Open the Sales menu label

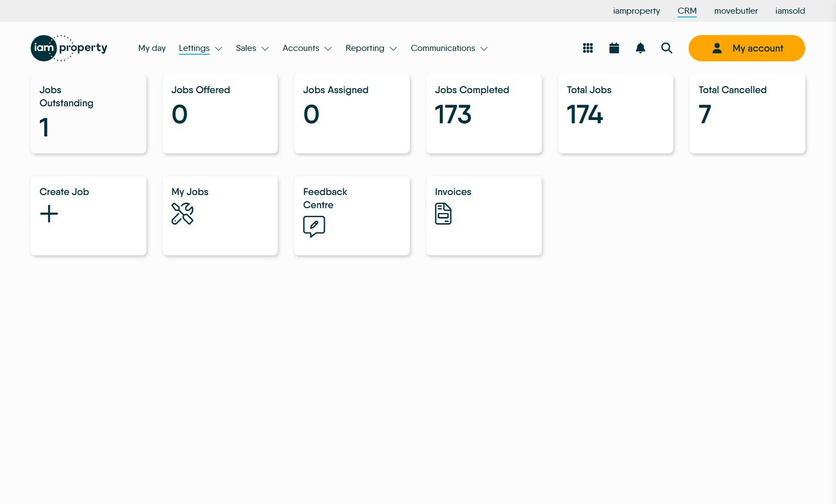pos(246,48)
